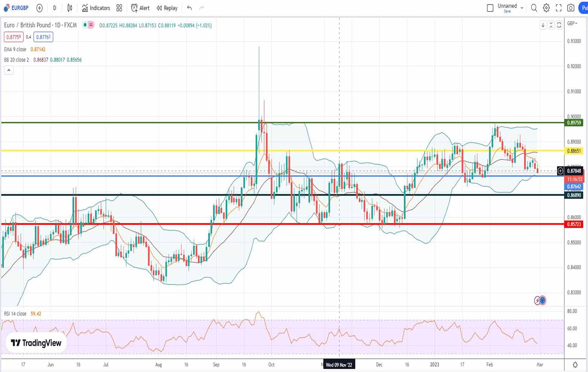This screenshot has height=372, width=588.
Task: Click the Save link under Unnamed
Action: tap(507, 11)
